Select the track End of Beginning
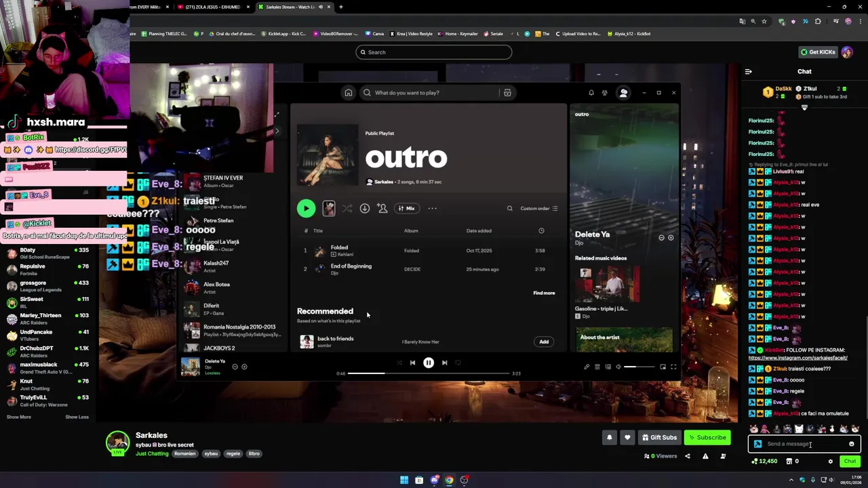Screen dimensions: 868x488 pyautogui.click(x=351, y=266)
